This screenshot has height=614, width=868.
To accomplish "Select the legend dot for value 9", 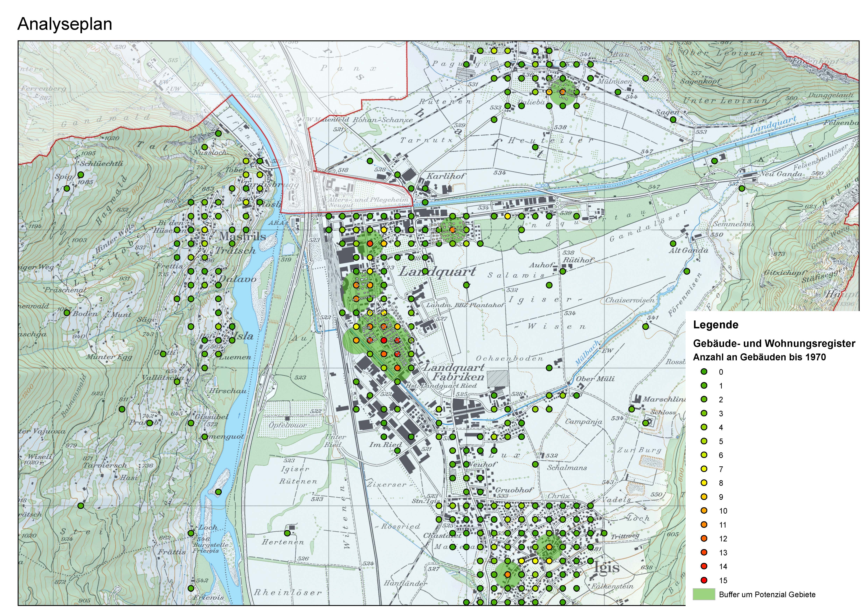I will (x=704, y=497).
